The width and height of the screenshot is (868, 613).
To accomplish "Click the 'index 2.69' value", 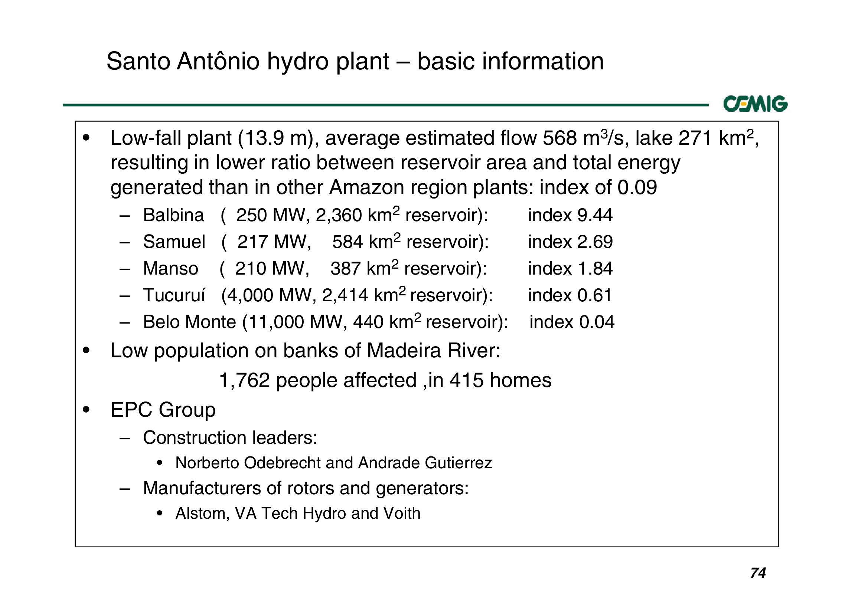I will click(x=571, y=242).
